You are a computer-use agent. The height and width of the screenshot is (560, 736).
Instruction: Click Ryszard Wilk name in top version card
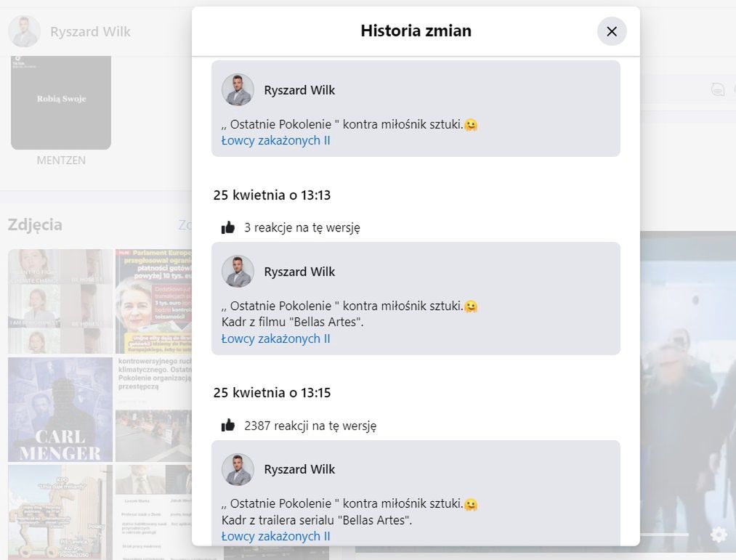pos(299,90)
